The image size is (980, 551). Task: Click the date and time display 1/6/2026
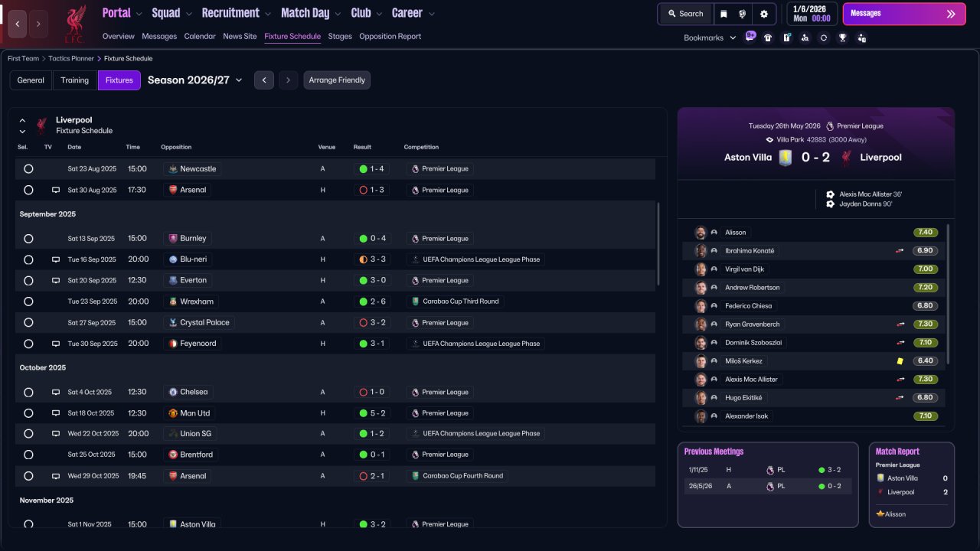[812, 14]
